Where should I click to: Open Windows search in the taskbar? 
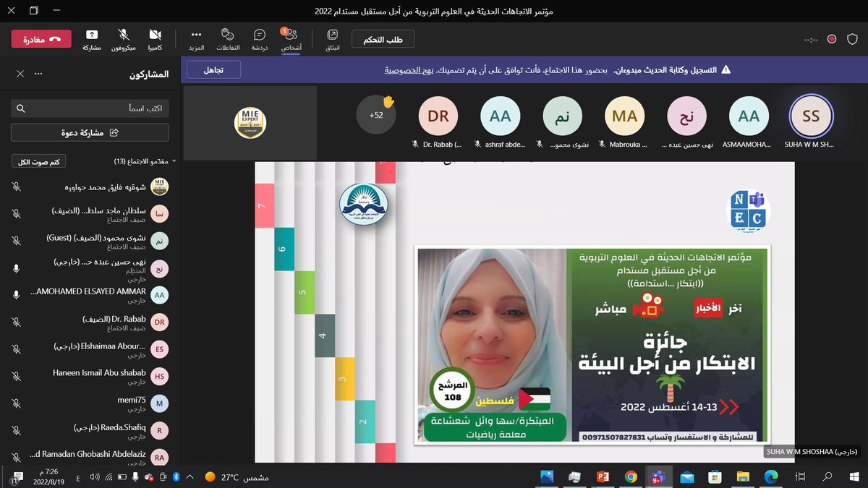point(829,476)
